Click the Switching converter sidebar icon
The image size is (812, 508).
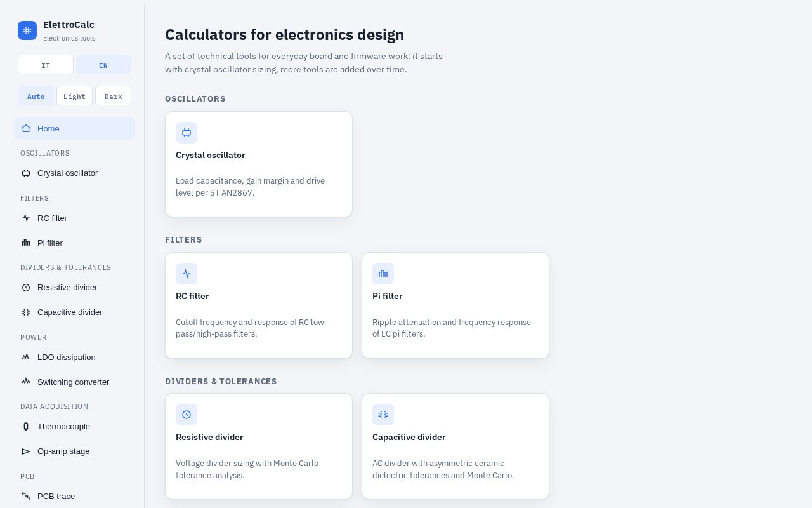(26, 382)
